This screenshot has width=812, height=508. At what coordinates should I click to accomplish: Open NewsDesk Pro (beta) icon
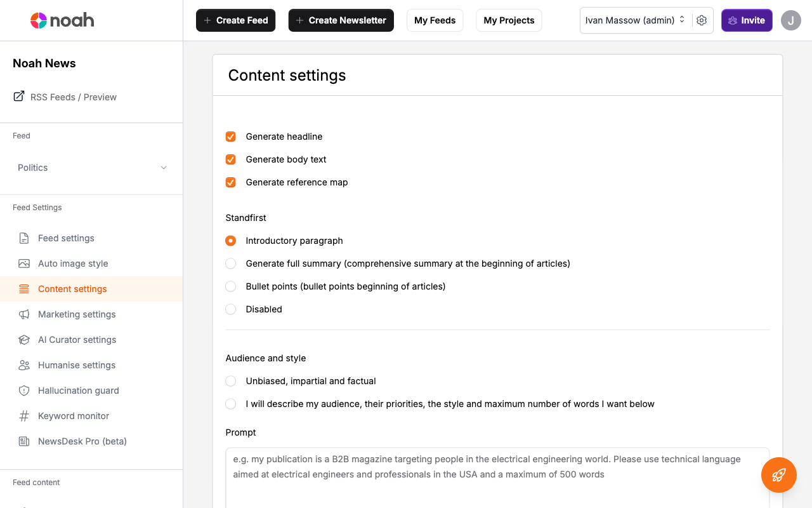(x=24, y=441)
